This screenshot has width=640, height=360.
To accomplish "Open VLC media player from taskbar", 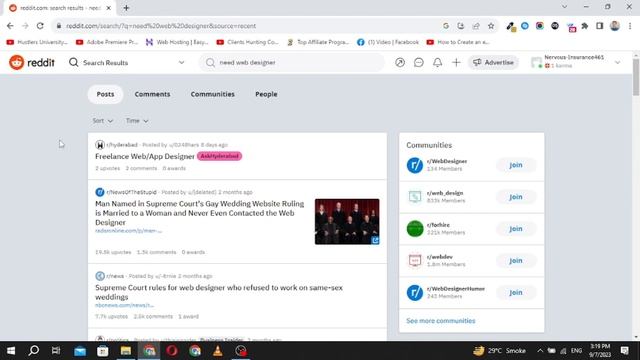I will coord(218,351).
